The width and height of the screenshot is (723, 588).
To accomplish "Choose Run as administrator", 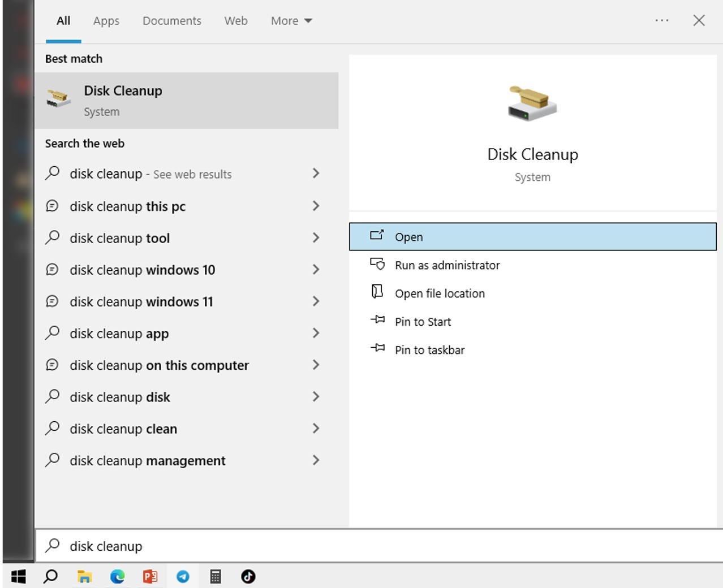I will coord(533,265).
